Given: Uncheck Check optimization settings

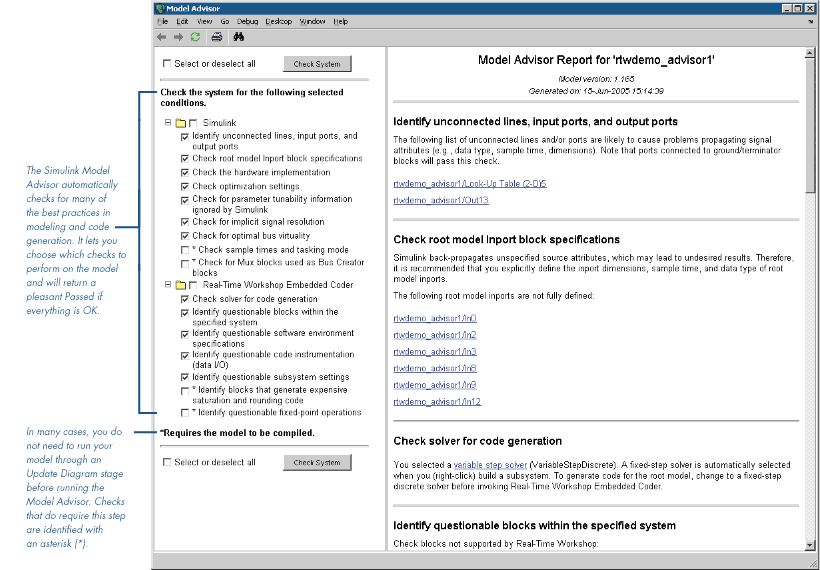Looking at the screenshot, I should pos(185,187).
